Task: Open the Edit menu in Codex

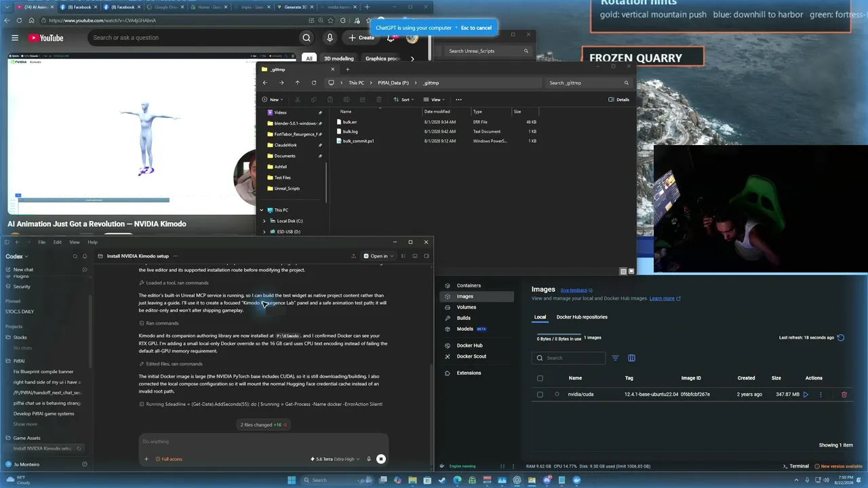Action: point(58,242)
